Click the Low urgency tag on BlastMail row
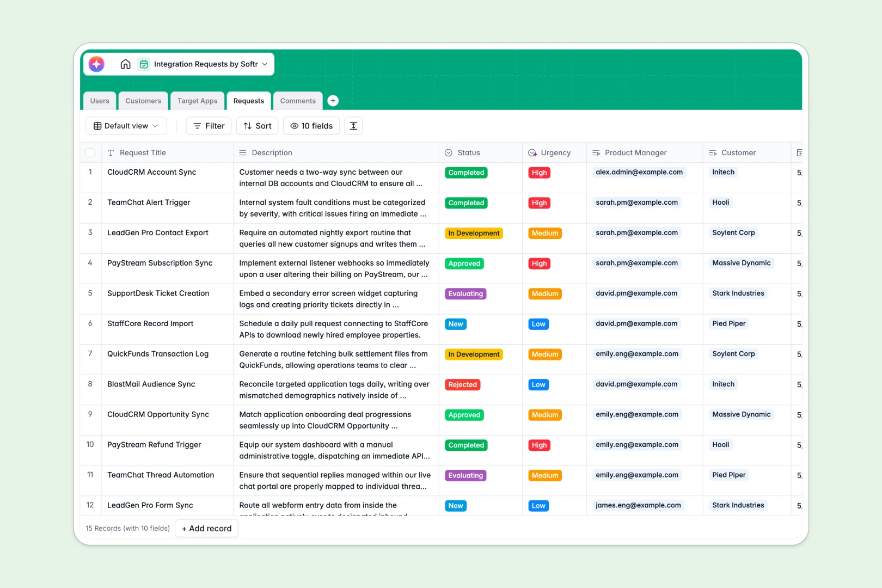 538,384
